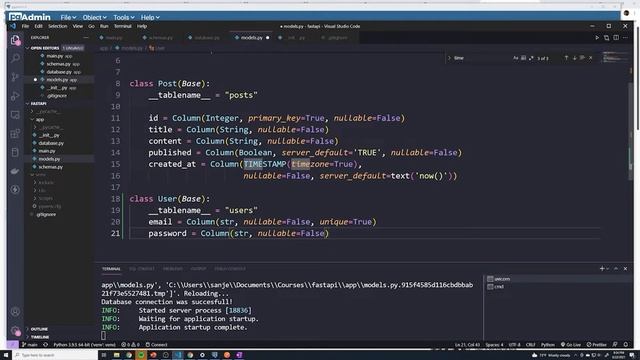Go to previous find match
Viewport: 640px width, 360px height.
click(566, 58)
